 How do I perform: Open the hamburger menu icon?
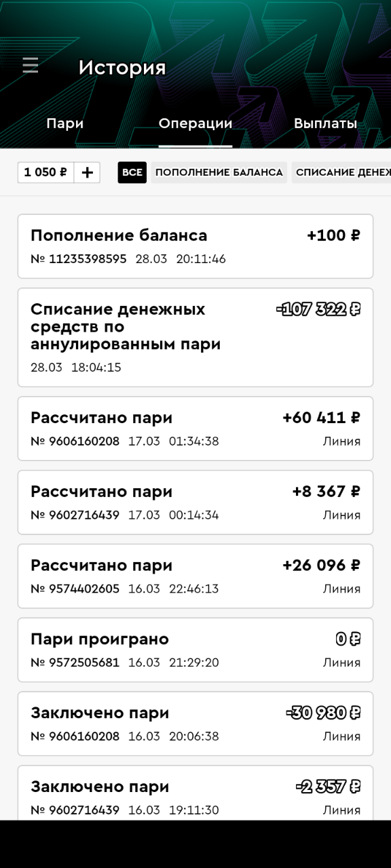(31, 66)
